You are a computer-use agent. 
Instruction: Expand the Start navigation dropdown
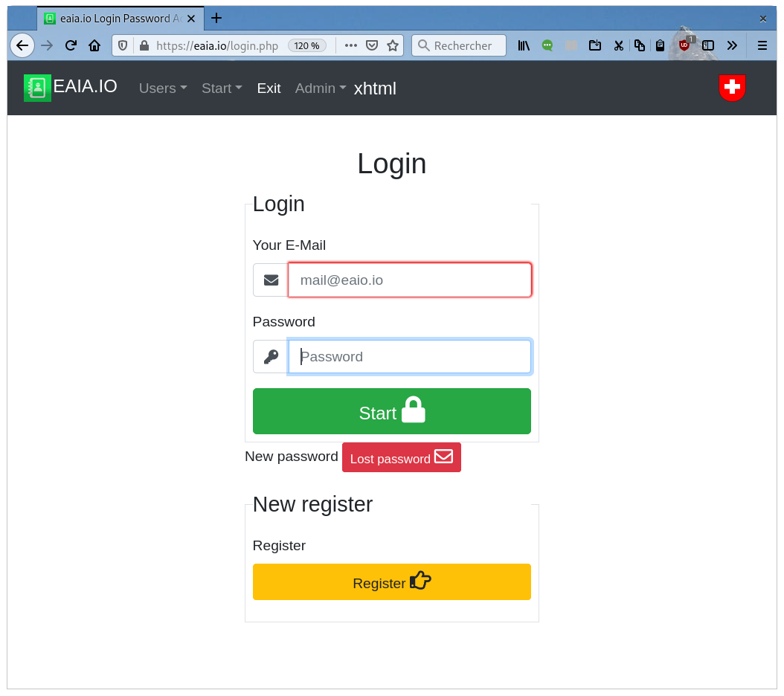point(222,88)
